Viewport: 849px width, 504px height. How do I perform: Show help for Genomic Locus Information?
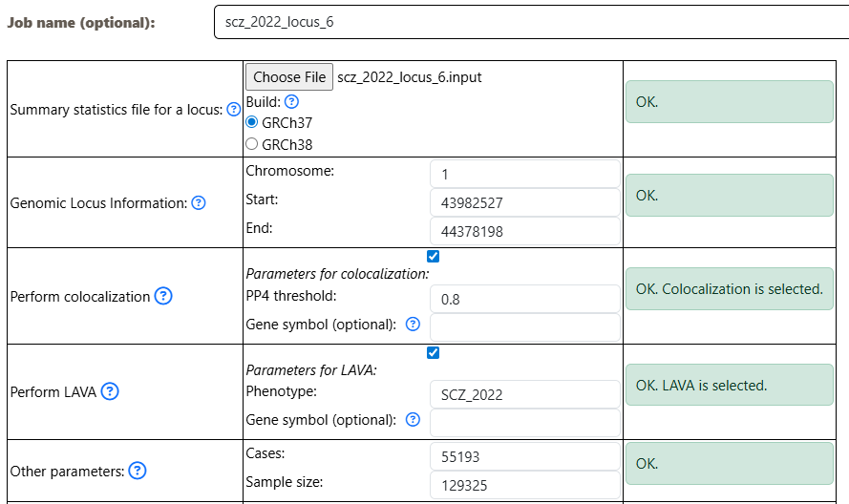pos(199,202)
